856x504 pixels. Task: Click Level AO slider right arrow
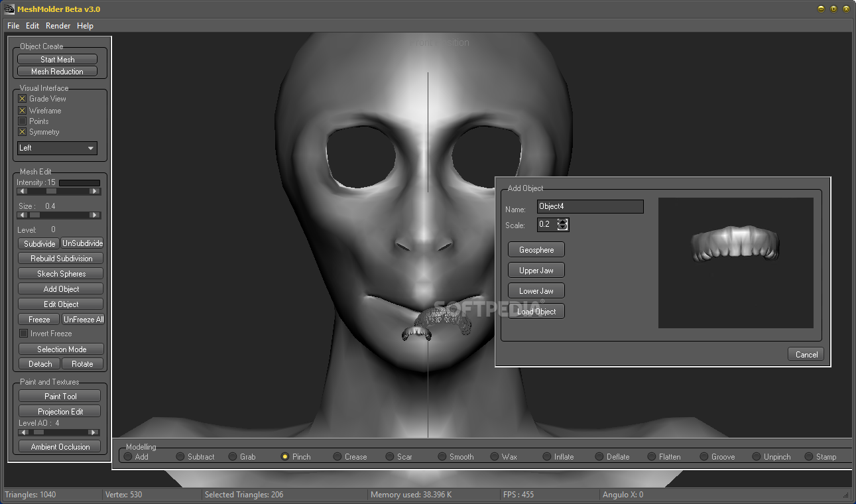click(x=94, y=432)
